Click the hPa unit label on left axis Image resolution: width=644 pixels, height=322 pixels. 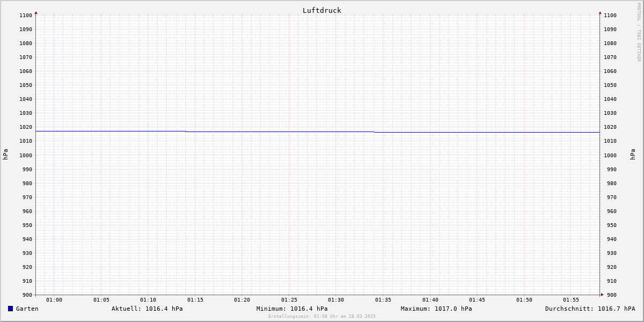[5, 155]
